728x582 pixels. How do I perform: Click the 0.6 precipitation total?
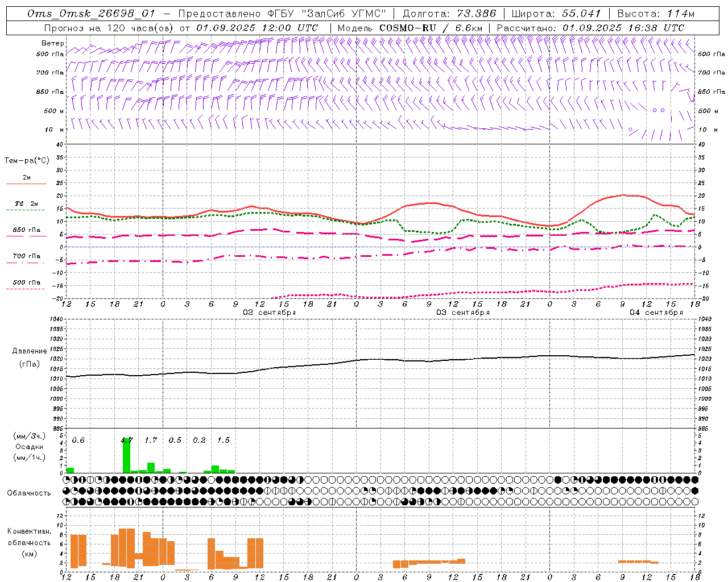(x=78, y=440)
